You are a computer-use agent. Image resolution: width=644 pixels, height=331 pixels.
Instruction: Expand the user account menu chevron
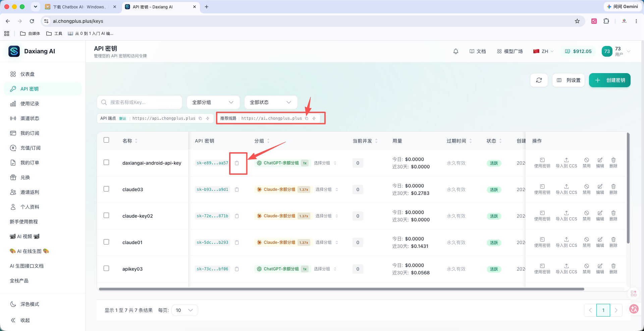point(629,51)
